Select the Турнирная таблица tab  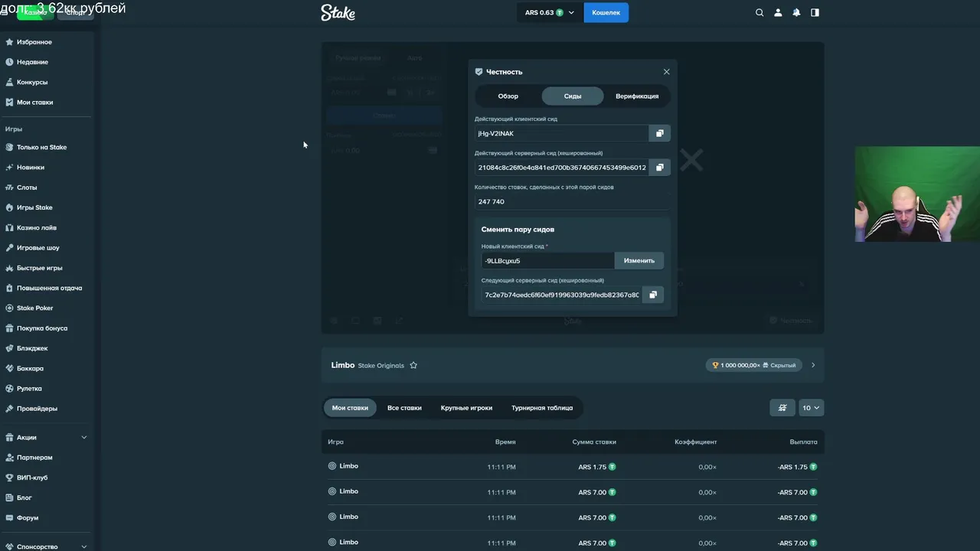542,408
